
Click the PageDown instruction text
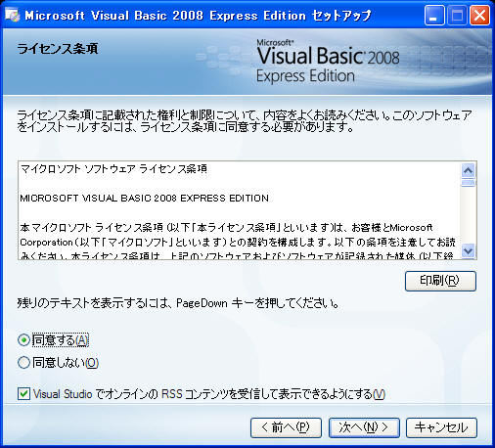[178, 303]
